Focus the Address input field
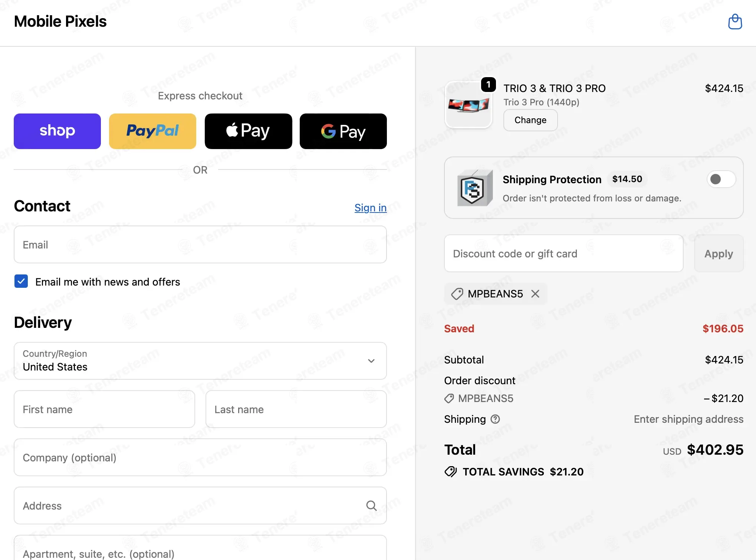 [200, 506]
